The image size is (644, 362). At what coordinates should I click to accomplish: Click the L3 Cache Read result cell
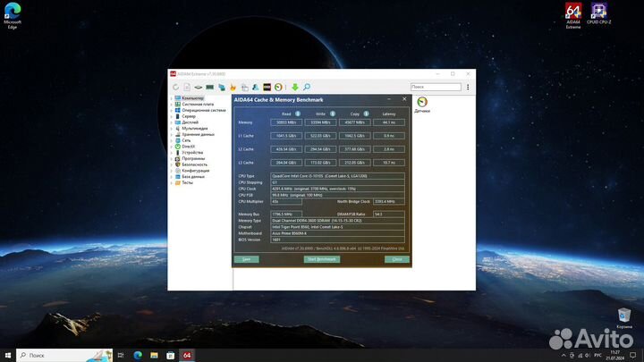(x=286, y=163)
